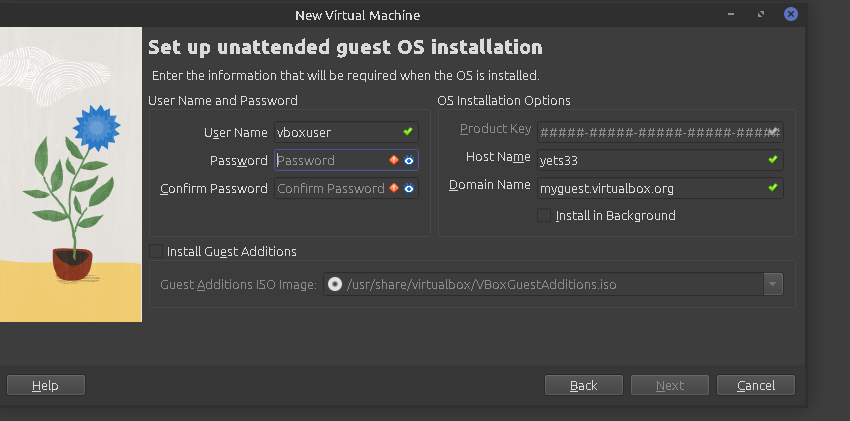Click the warning icon in the Confirm Password field
This screenshot has width=850, height=421.
click(x=394, y=188)
